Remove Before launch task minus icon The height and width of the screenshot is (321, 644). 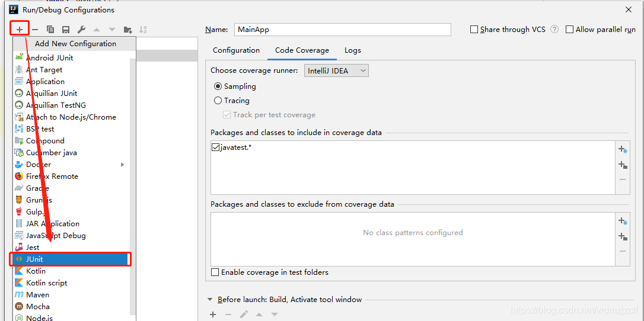pos(228,315)
